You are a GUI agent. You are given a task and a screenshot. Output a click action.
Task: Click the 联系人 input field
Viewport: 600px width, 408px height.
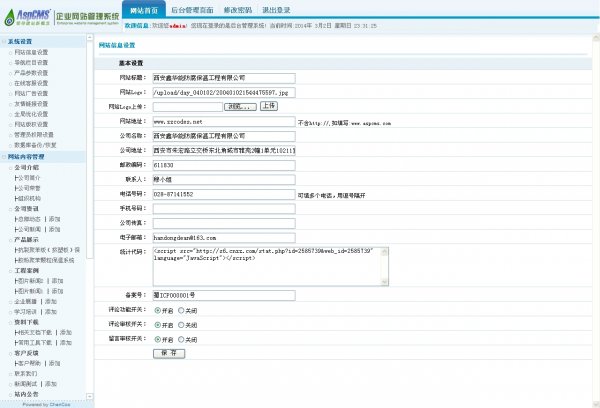tap(224, 180)
